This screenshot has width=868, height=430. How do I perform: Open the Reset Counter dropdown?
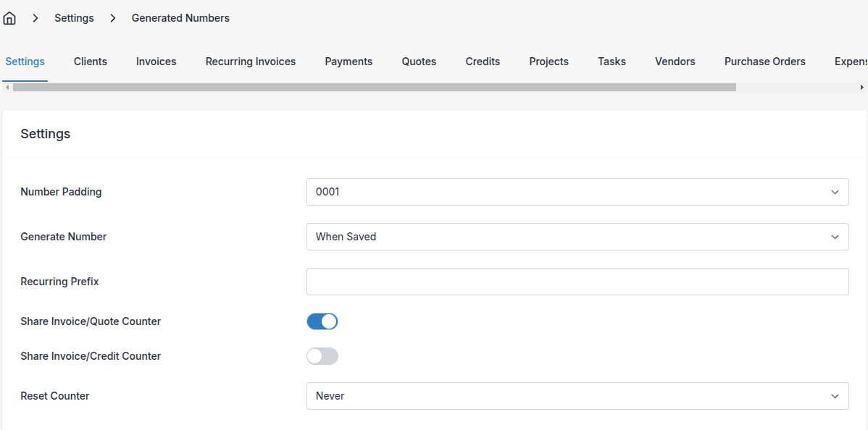pyautogui.click(x=577, y=396)
